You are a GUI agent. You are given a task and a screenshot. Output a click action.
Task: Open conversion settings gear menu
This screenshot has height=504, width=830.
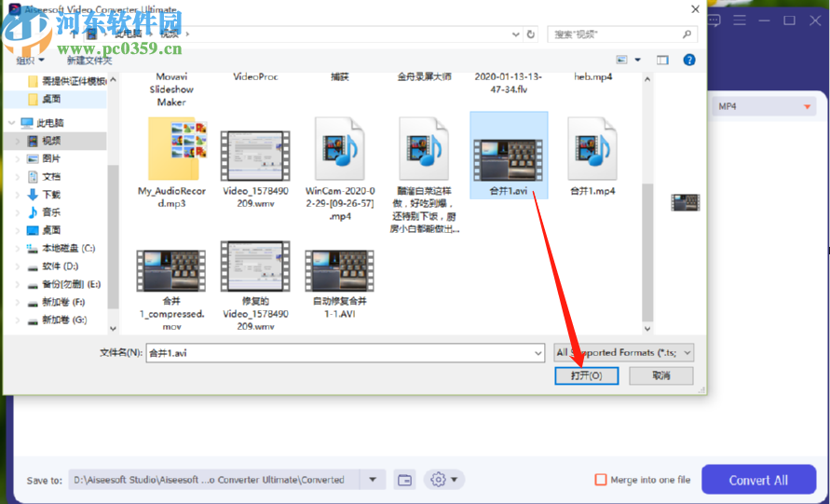click(x=443, y=480)
